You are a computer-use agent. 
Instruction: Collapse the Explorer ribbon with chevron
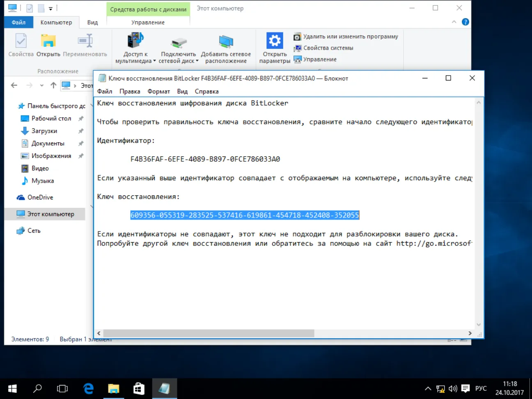(x=454, y=22)
